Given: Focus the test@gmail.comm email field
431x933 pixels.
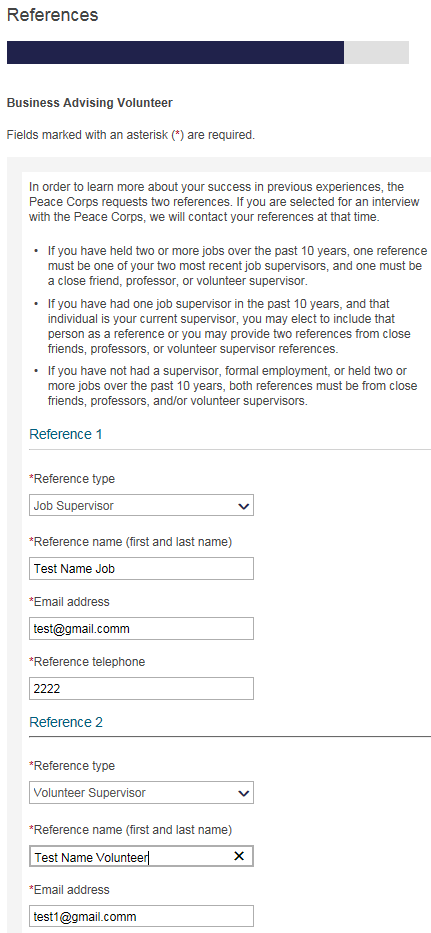Looking at the screenshot, I should pyautogui.click(x=141, y=628).
